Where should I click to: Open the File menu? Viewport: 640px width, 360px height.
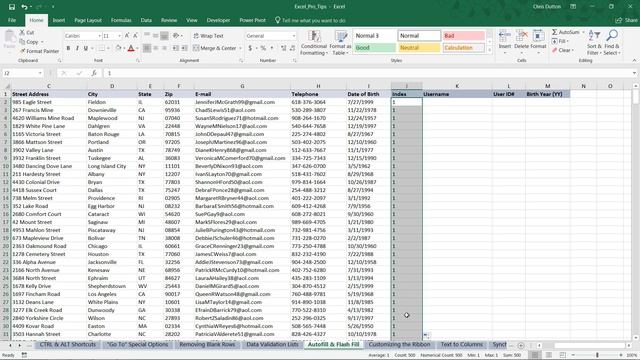point(12,20)
